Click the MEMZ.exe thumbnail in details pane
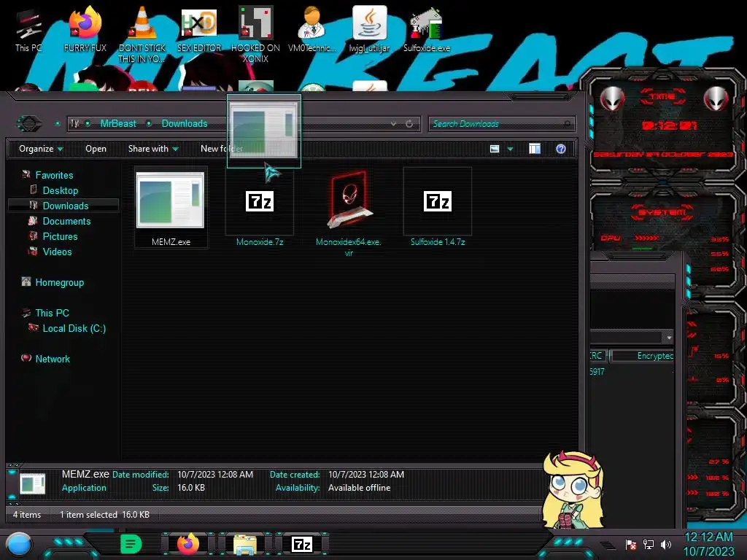 (x=32, y=484)
